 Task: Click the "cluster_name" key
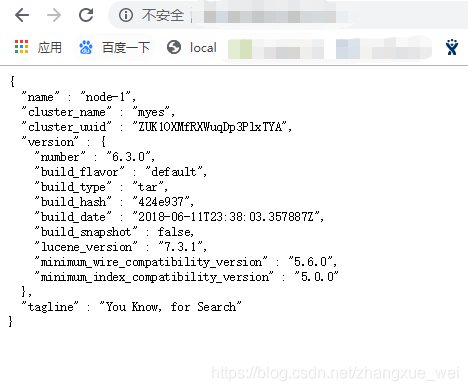(x=67, y=112)
